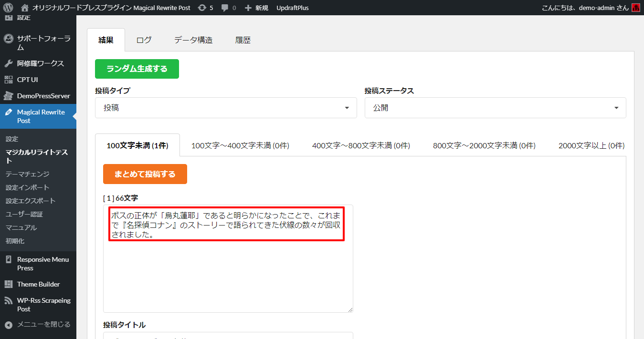
Task: Click the home icon beside the site name
Action: [x=25, y=8]
